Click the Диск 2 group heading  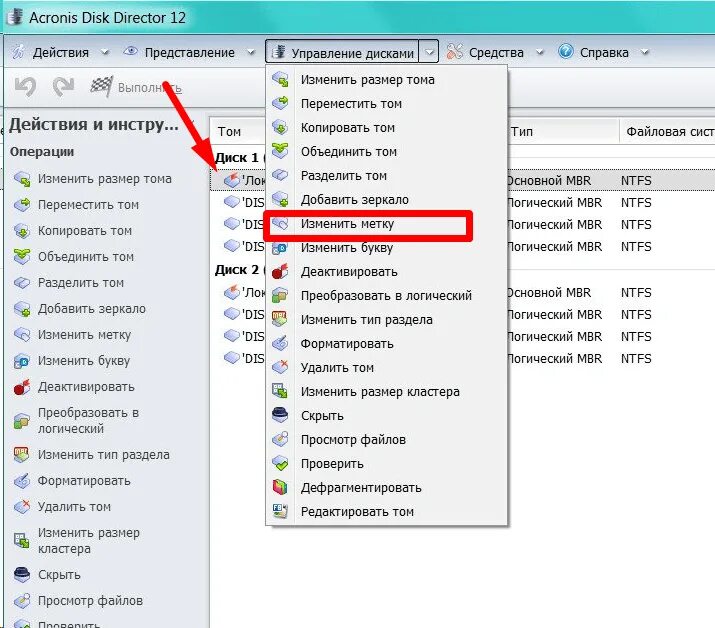[237, 270]
